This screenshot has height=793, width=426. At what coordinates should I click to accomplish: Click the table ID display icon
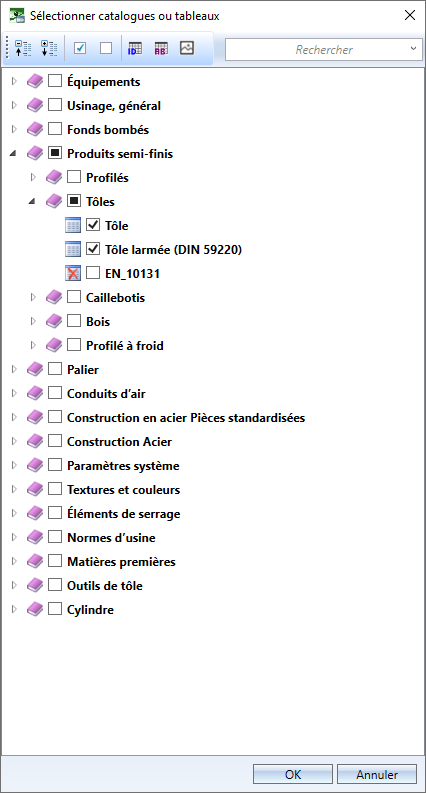[135, 48]
